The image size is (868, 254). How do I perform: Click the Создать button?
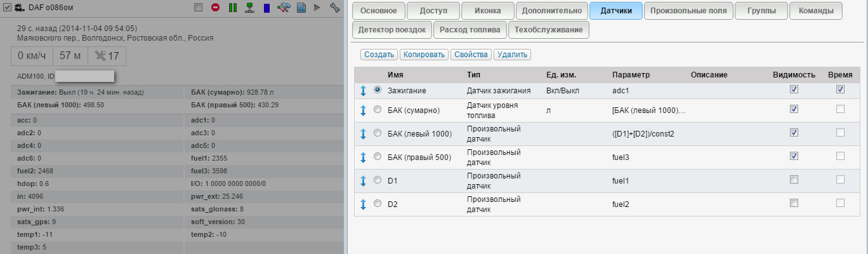379,55
